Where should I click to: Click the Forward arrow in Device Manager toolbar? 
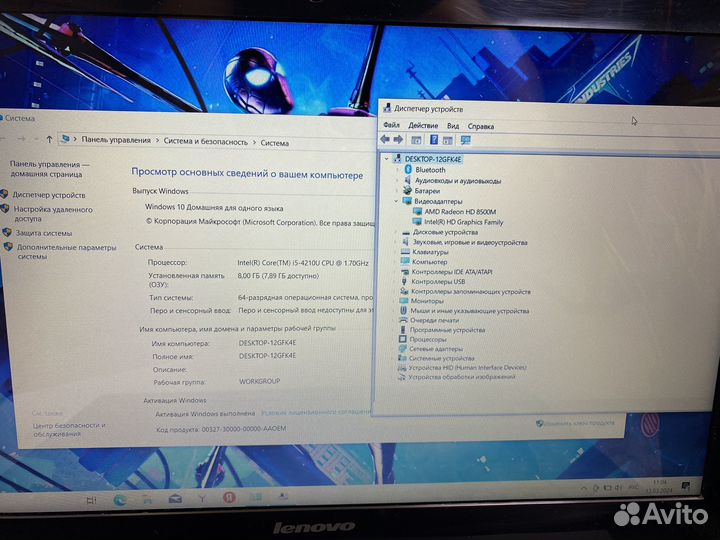point(398,140)
